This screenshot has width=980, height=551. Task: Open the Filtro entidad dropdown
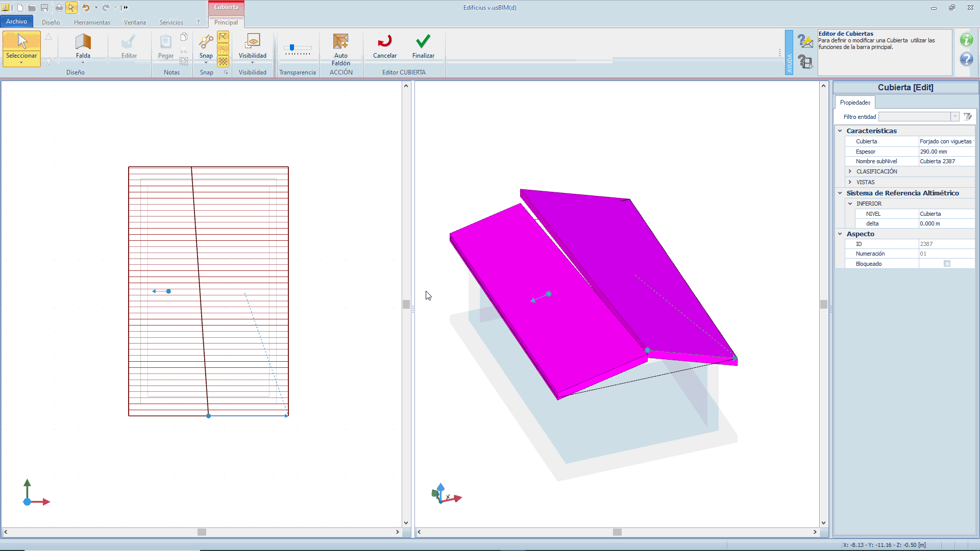click(954, 117)
